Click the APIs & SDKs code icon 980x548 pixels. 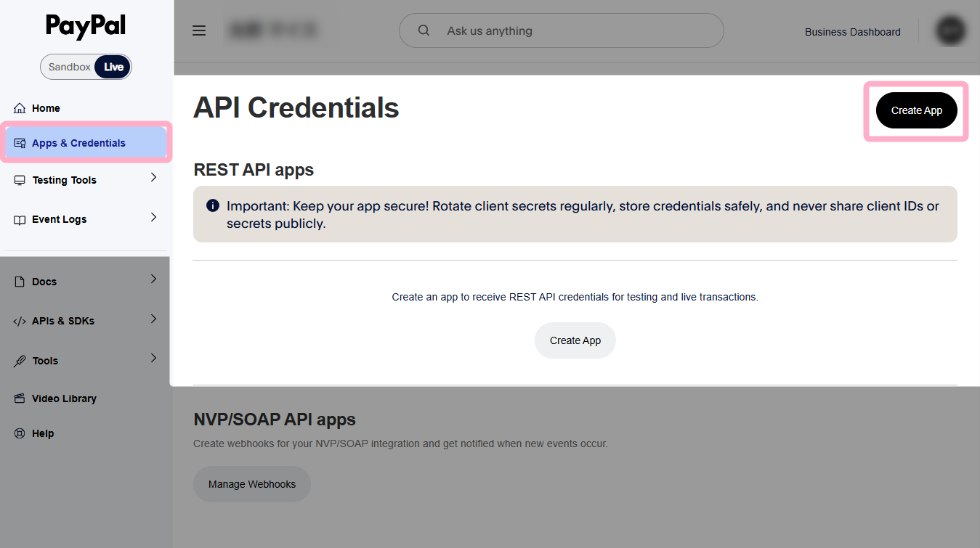tap(20, 321)
